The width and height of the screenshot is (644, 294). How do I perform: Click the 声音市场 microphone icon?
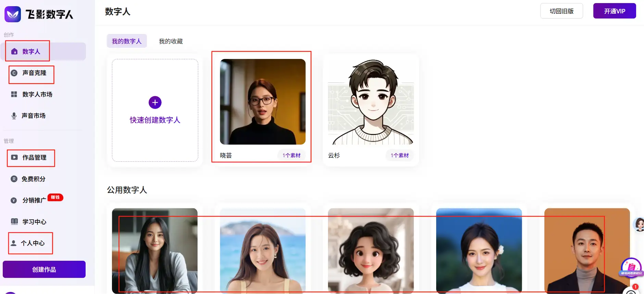14,116
